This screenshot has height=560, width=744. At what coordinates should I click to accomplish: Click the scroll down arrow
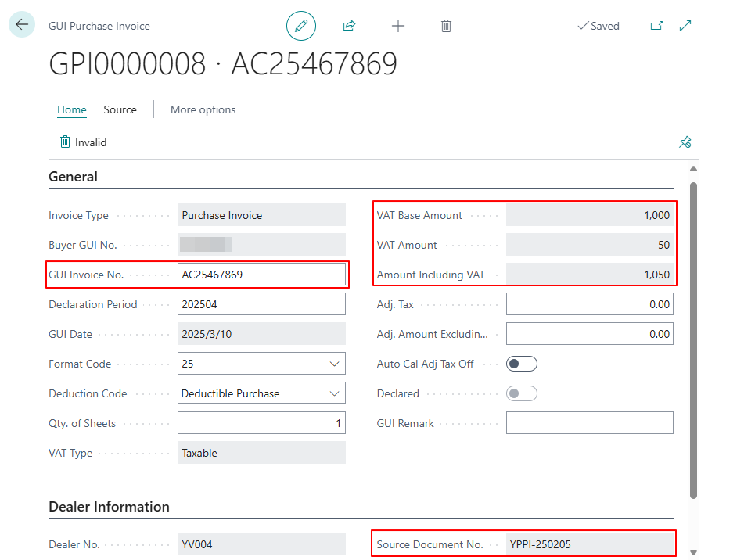693,552
